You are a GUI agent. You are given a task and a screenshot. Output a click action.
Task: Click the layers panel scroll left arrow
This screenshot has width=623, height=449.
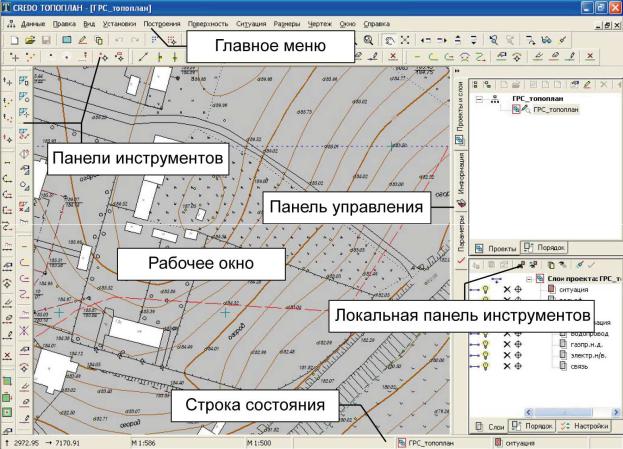point(529,412)
